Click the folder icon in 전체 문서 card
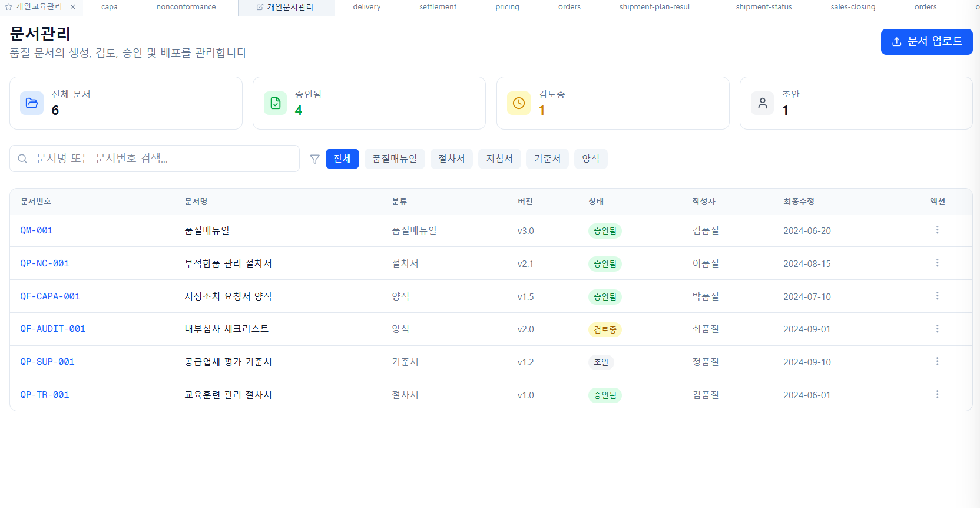Screen dimensions: 980x508 [x=32, y=103]
